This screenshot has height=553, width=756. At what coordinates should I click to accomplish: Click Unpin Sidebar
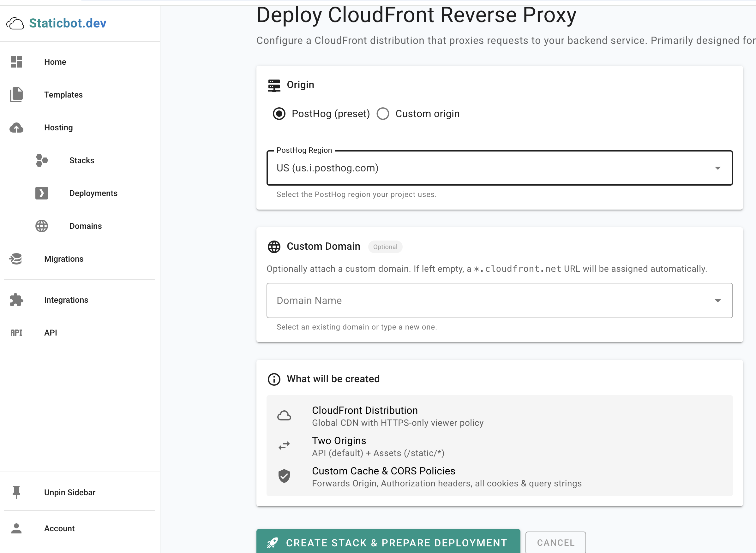click(x=80, y=492)
